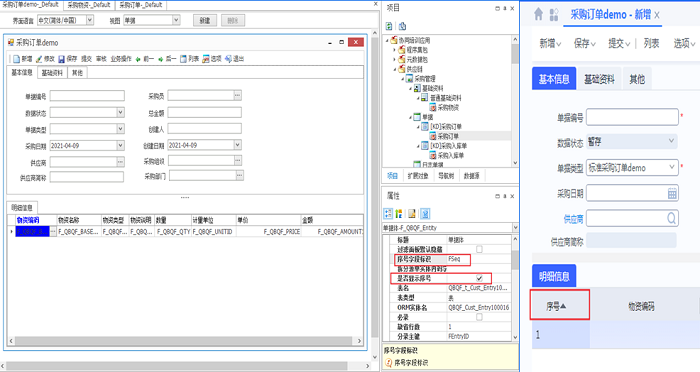Click the 新建 button beside view selector
The image size is (700, 372).
(x=205, y=21)
